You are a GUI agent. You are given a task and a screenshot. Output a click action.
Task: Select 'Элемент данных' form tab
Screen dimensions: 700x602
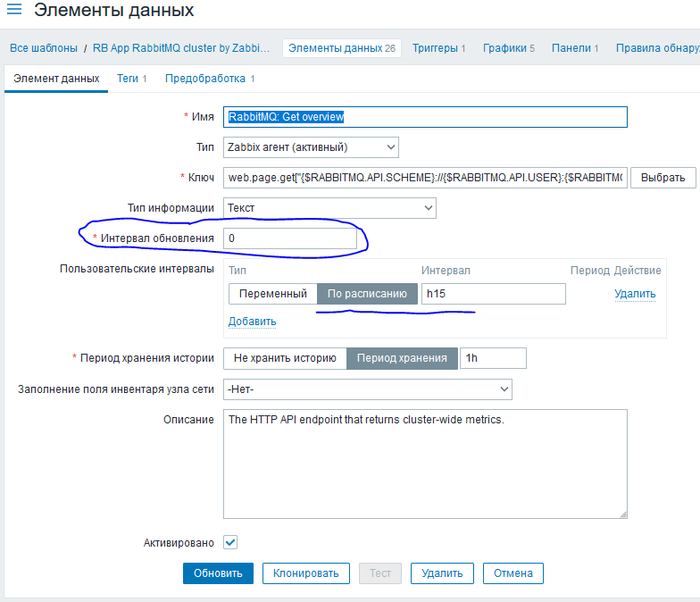point(56,79)
